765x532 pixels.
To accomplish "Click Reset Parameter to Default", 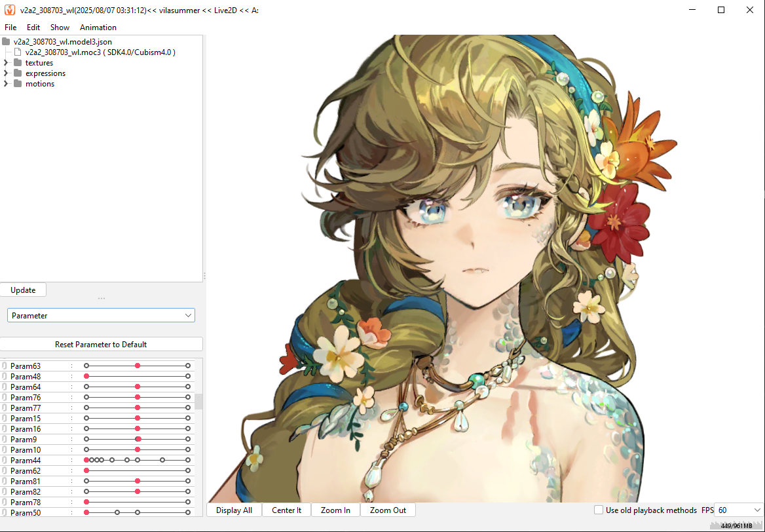I will click(x=101, y=344).
